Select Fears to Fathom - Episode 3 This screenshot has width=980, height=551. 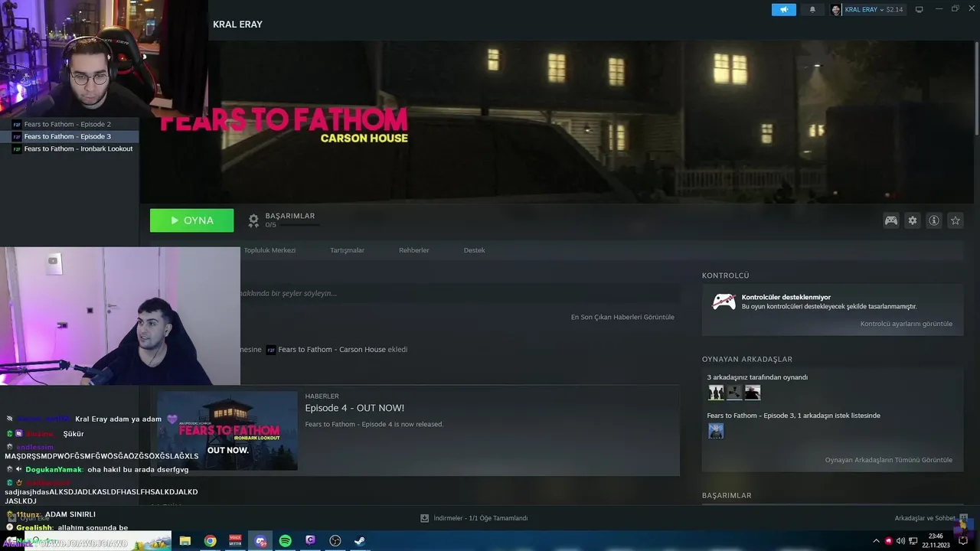point(69,136)
